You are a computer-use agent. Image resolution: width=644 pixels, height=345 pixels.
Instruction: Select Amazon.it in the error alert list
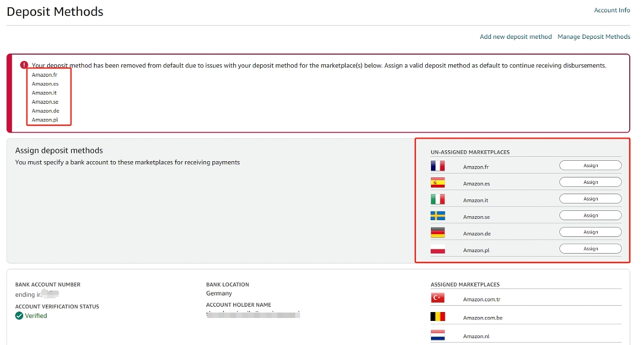(x=44, y=92)
